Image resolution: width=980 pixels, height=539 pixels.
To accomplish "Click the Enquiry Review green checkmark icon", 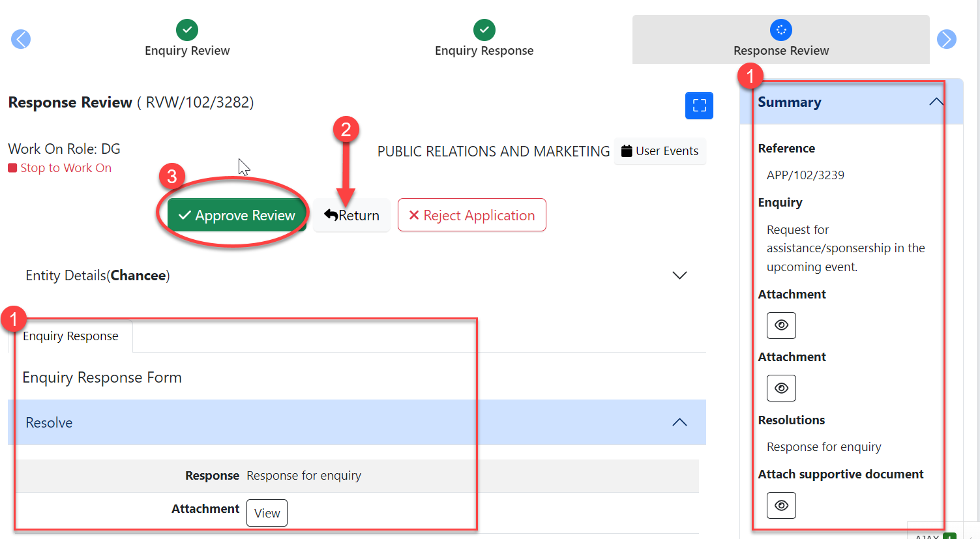I will 187,30.
